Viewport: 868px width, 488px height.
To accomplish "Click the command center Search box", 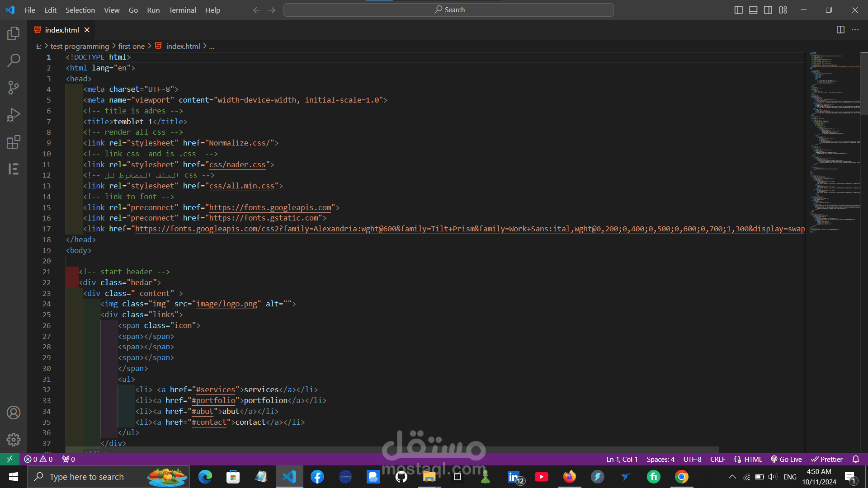I will (448, 10).
